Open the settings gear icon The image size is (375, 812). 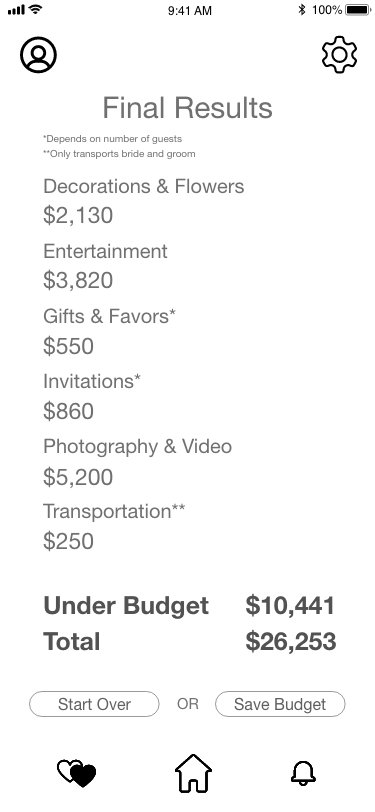coord(339,54)
